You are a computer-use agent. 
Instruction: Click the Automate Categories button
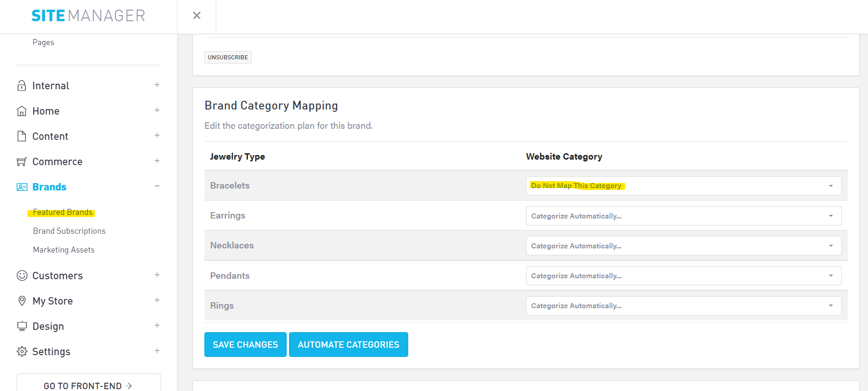(348, 345)
